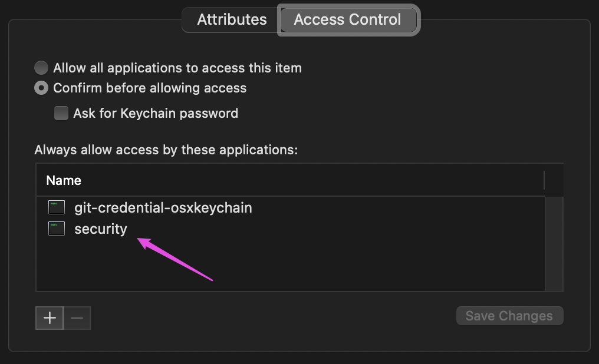Click the 'Always allow access by these applications' label
The width and height of the screenshot is (599, 364).
[166, 150]
